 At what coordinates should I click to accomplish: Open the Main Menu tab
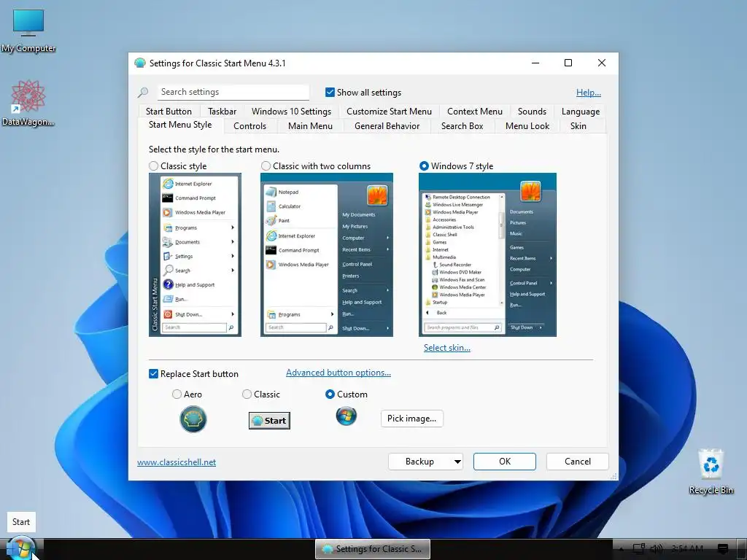(310, 125)
